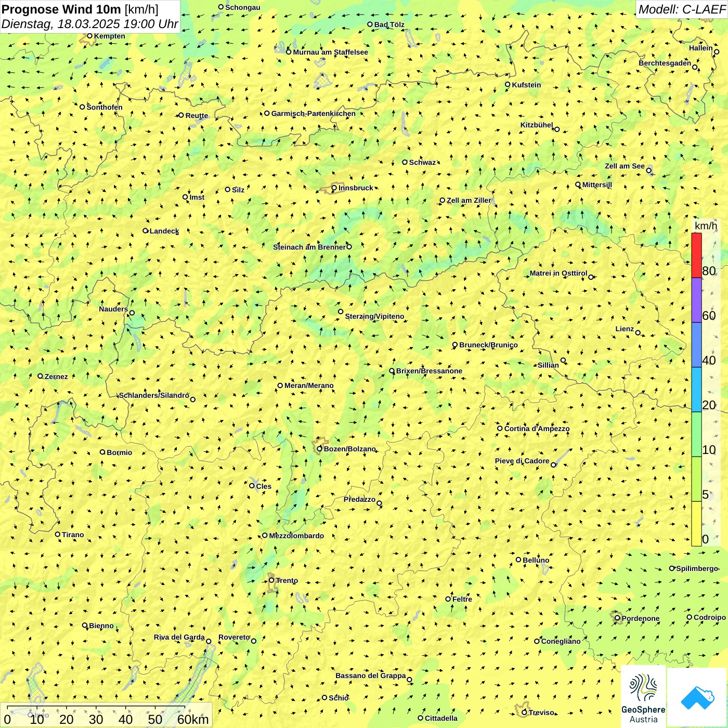Viewport: 728px width, 728px height.
Task: Click the 'Pieve di Cadore' label
Action: point(522,461)
